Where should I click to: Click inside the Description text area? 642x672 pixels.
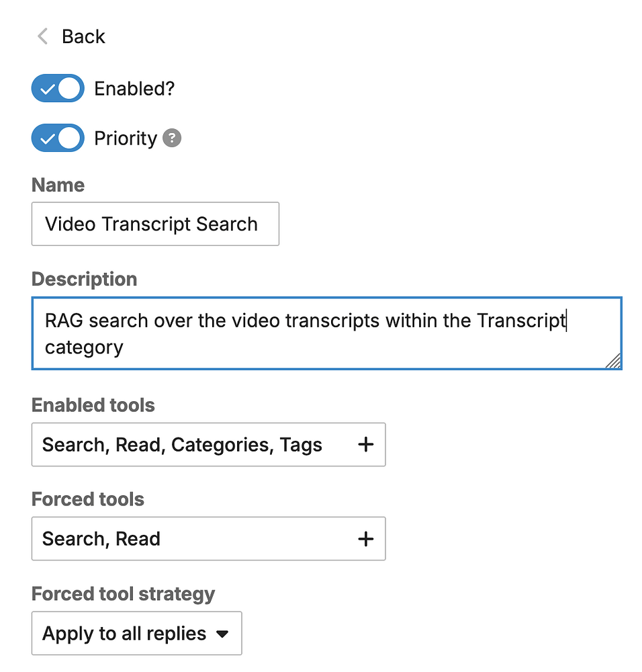327,333
